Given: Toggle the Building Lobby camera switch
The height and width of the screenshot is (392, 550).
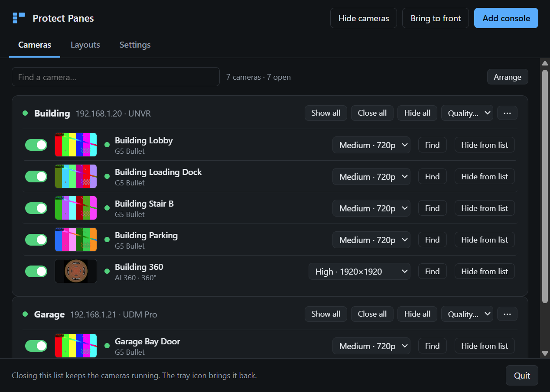Looking at the screenshot, I should click(x=36, y=145).
